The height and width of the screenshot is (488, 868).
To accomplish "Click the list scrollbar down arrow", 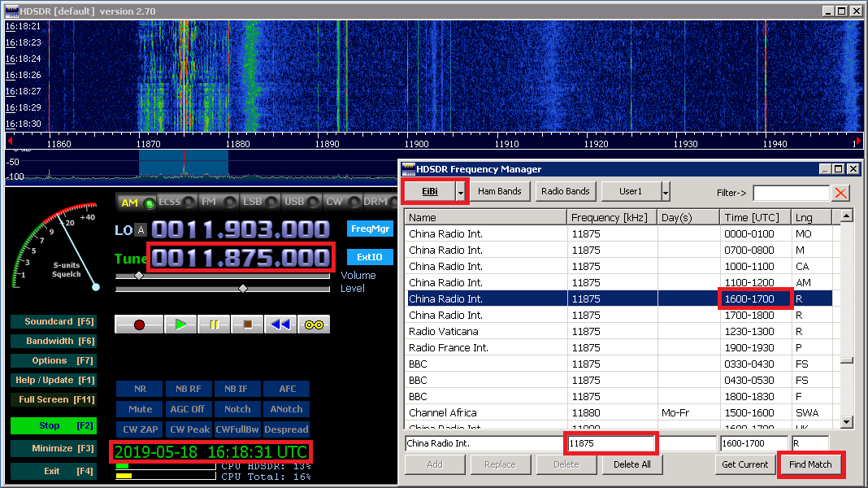I will pyautogui.click(x=846, y=422).
